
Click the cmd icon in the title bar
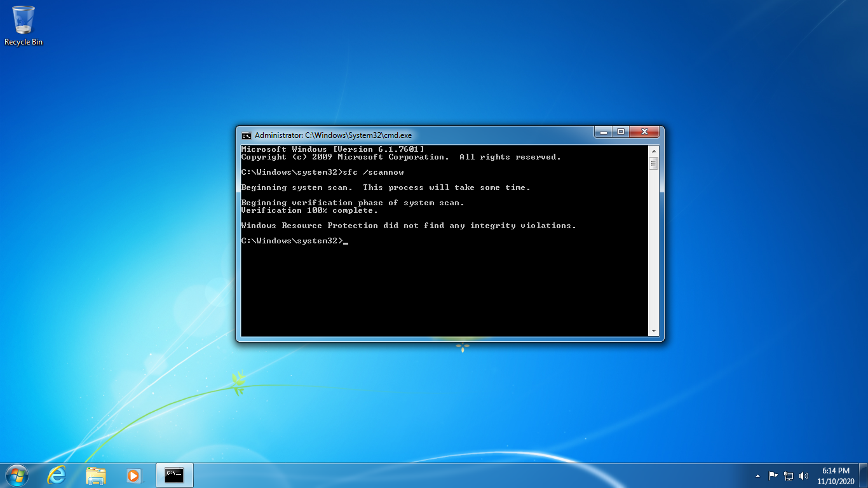pos(246,135)
